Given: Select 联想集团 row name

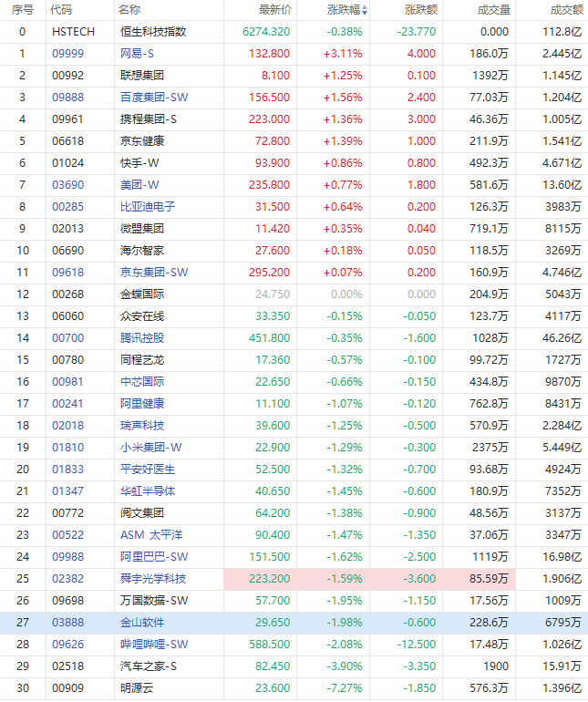Looking at the screenshot, I should coord(142,76).
